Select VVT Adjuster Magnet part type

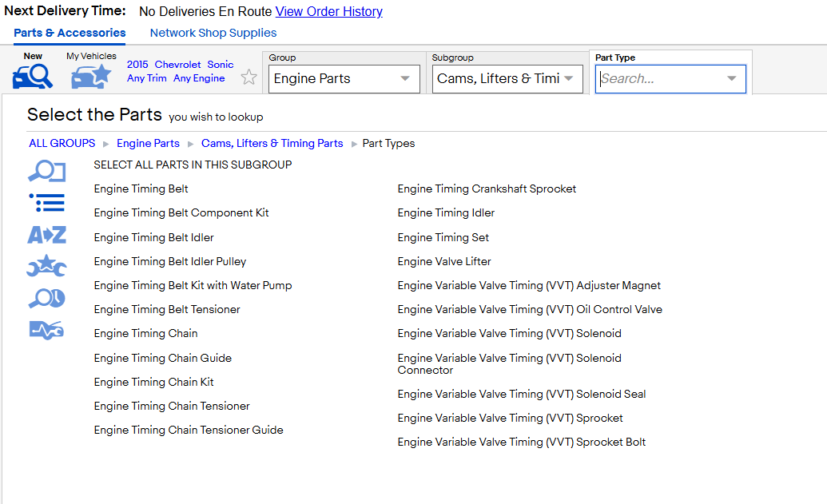click(x=529, y=285)
